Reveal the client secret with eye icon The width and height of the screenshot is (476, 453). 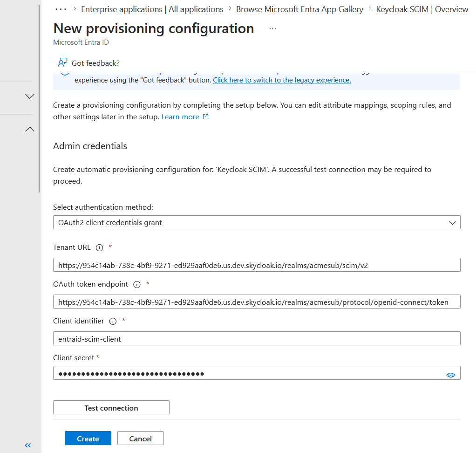coord(450,375)
